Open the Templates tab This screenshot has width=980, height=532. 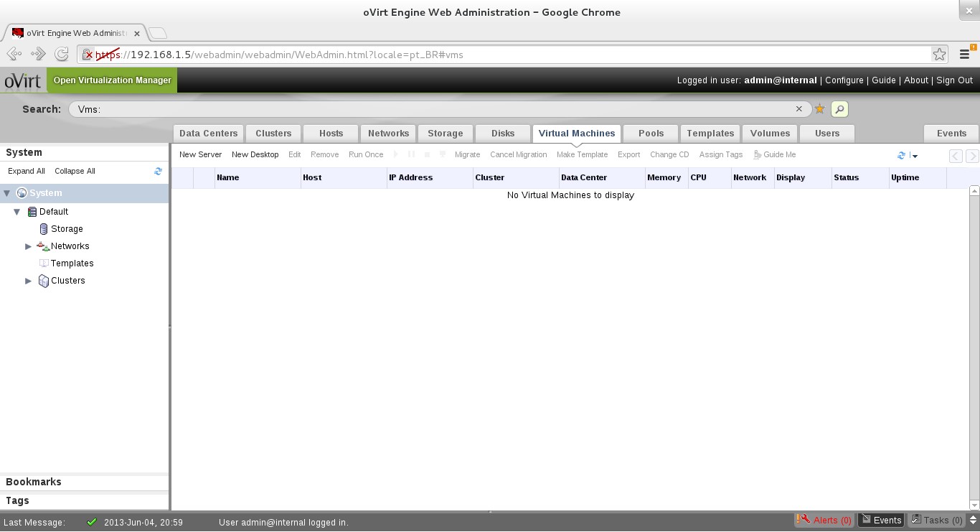[x=710, y=134]
